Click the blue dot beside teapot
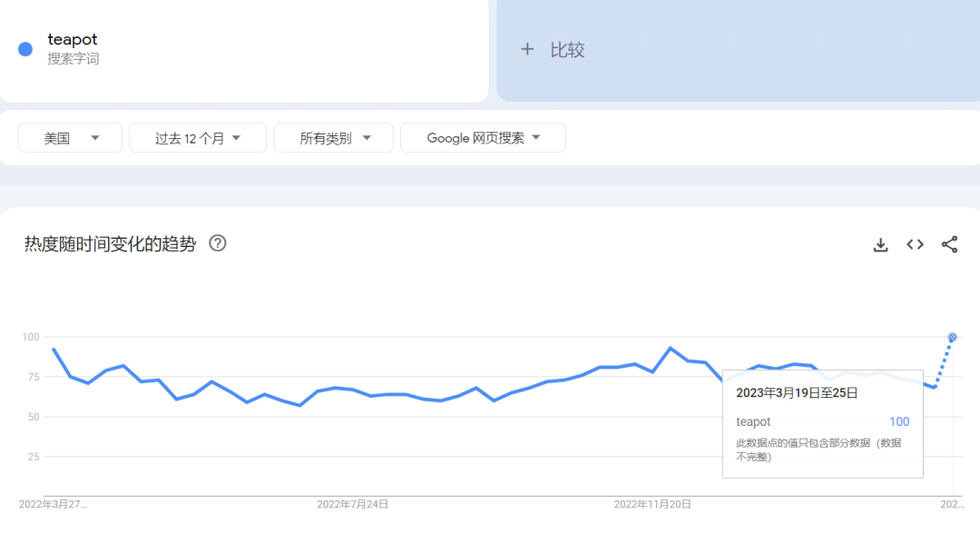The width and height of the screenshot is (980, 534). pyautogui.click(x=25, y=49)
